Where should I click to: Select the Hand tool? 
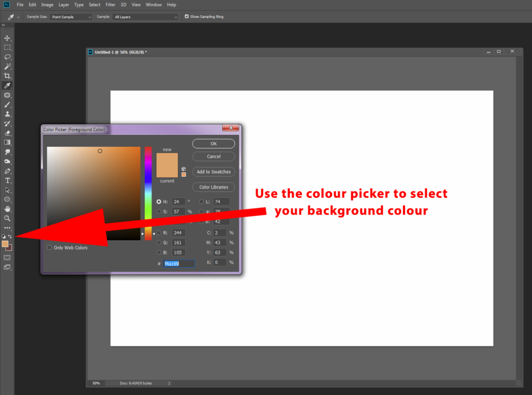[x=8, y=209]
